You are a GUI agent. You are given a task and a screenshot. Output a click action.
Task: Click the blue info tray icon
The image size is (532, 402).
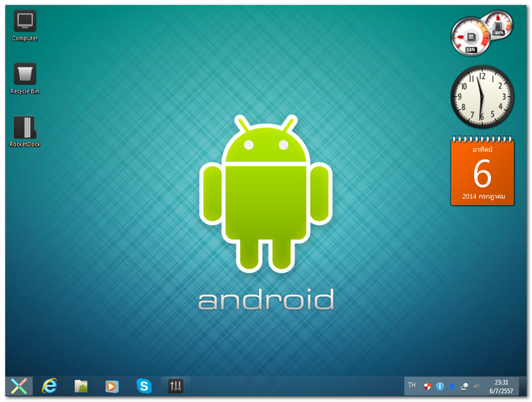440,386
